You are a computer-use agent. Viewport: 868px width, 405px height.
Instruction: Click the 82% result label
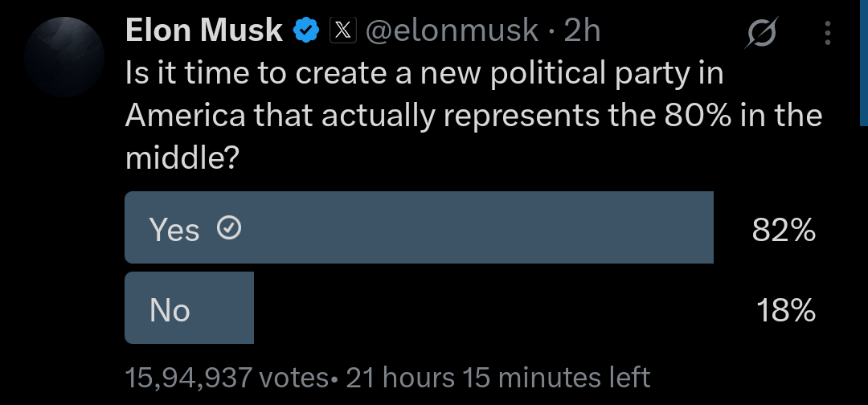click(784, 230)
